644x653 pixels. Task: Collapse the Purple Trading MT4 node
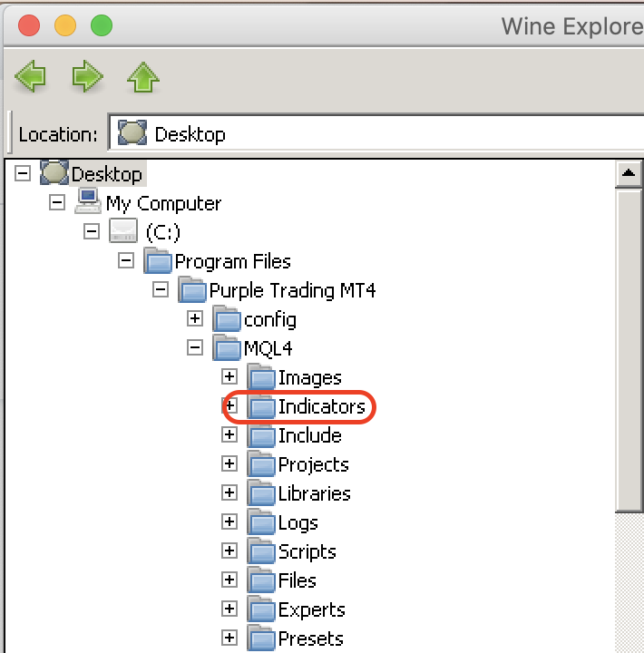coord(161,289)
